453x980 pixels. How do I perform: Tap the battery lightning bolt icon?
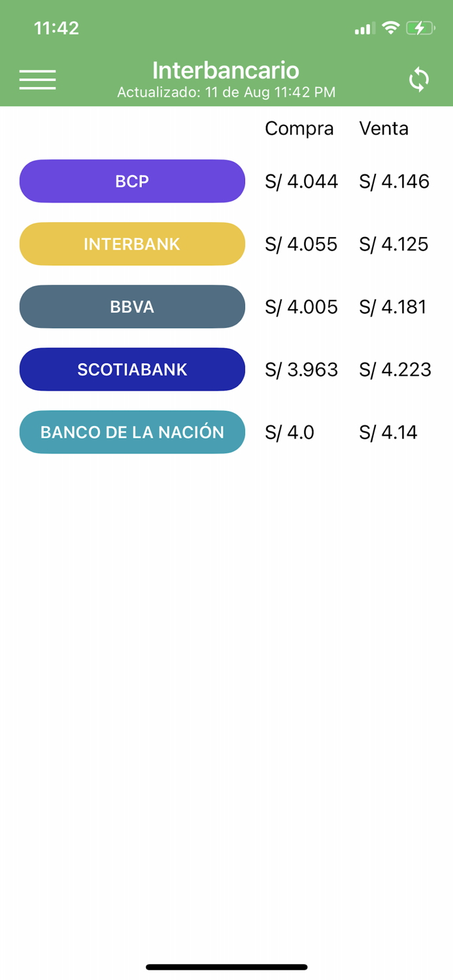[x=420, y=28]
